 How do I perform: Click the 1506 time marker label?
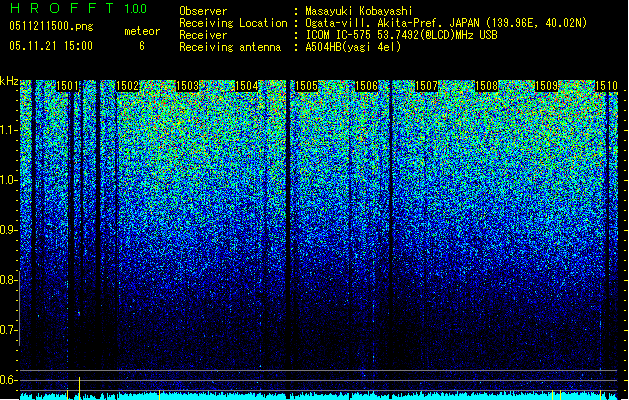367,86
